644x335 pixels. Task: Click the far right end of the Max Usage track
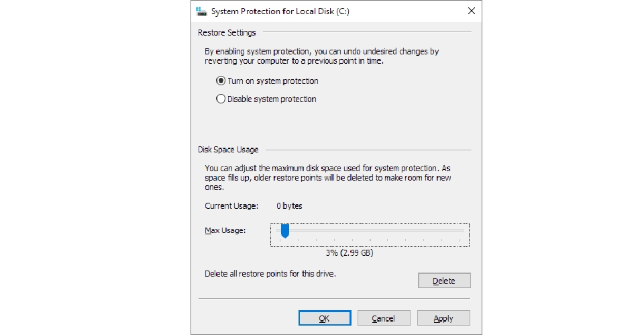tap(463, 230)
